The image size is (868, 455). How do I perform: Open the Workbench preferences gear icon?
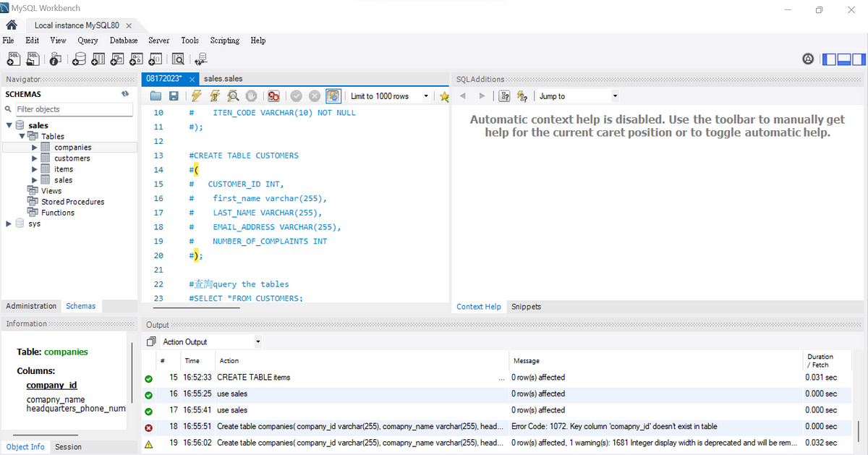tap(808, 59)
